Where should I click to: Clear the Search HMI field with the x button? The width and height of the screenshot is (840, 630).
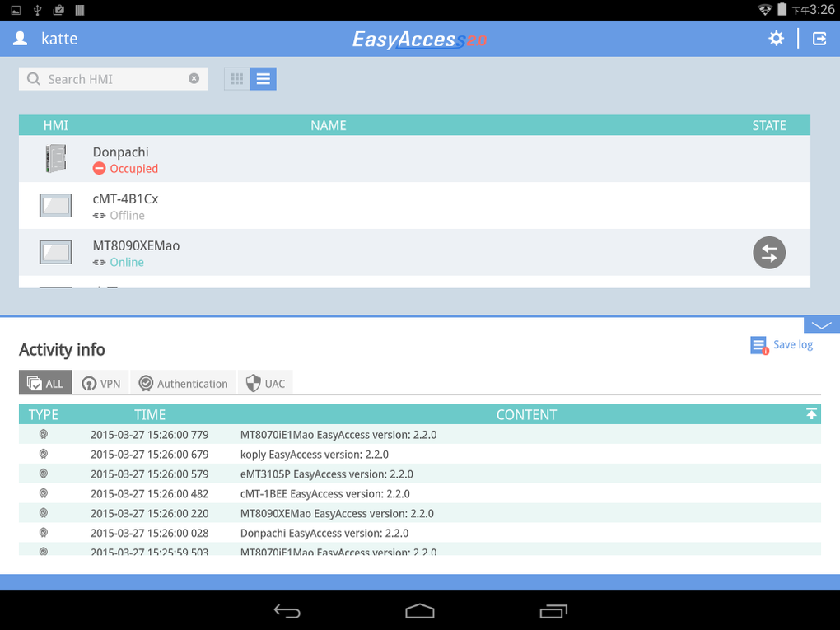tap(194, 78)
